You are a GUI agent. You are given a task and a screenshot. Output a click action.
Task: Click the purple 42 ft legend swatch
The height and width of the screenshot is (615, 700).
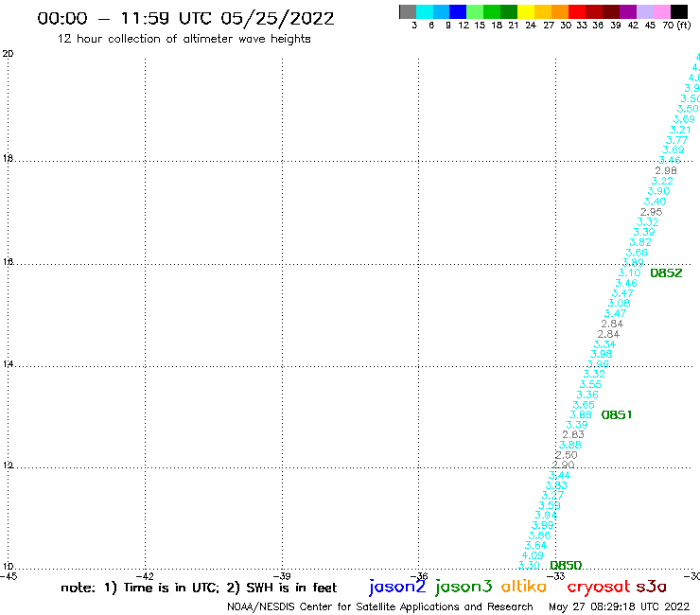click(628, 11)
